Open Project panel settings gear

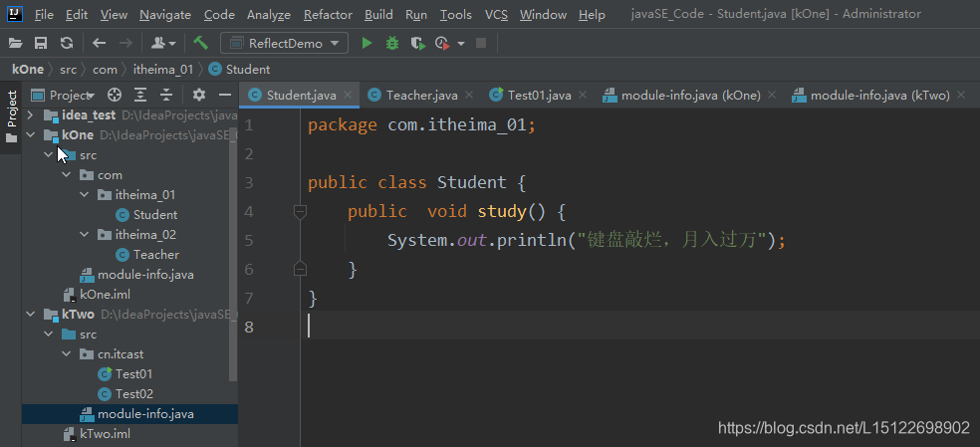(x=199, y=95)
